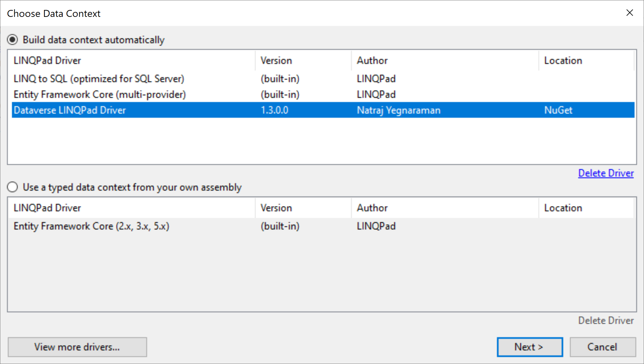Select Dataverse LINQPad Driver row
Image resolution: width=644 pixels, height=364 pixels.
pos(70,110)
